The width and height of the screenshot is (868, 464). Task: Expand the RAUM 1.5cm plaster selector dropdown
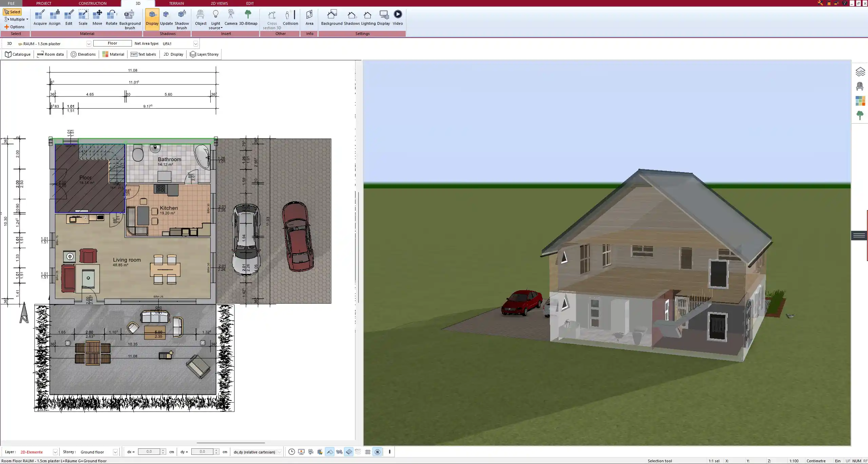(x=89, y=43)
